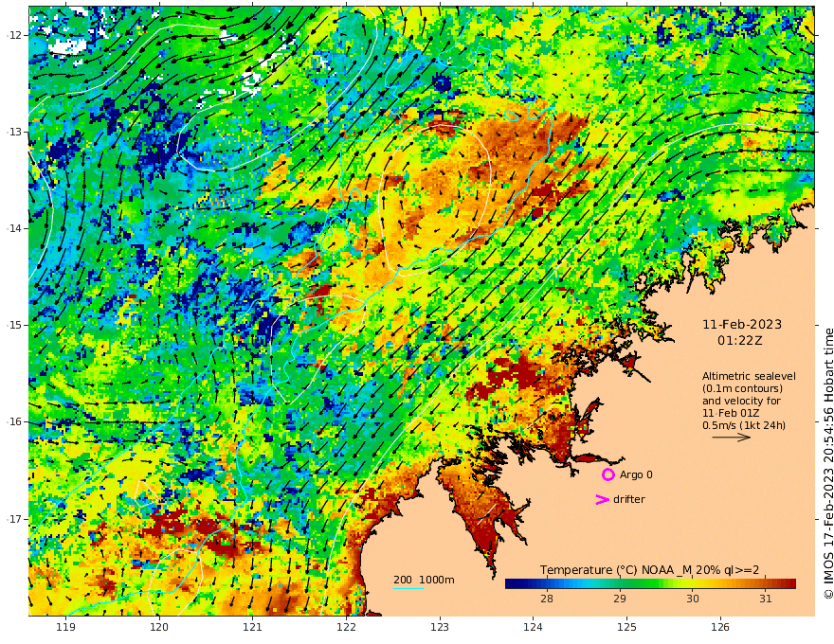Viewport: 834px width, 644px height.
Task: Click the 'Altimetric sealevel' text line
Action: pyautogui.click(x=749, y=376)
